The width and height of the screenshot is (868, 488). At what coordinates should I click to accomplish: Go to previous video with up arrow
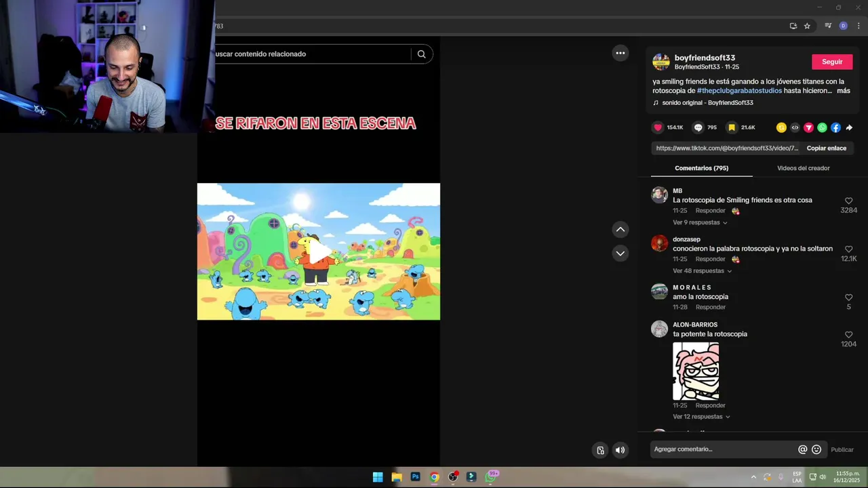(620, 230)
